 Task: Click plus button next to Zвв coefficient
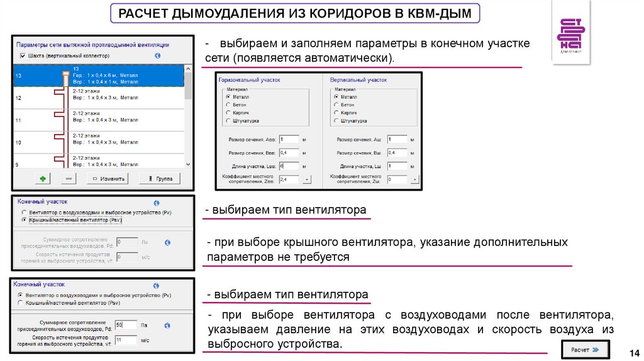tap(307, 179)
